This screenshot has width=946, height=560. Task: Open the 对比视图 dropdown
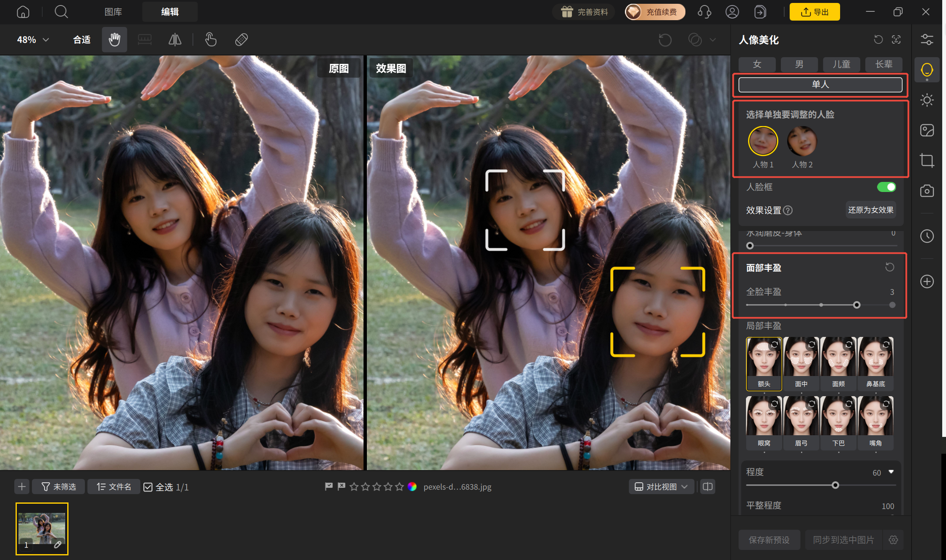661,486
